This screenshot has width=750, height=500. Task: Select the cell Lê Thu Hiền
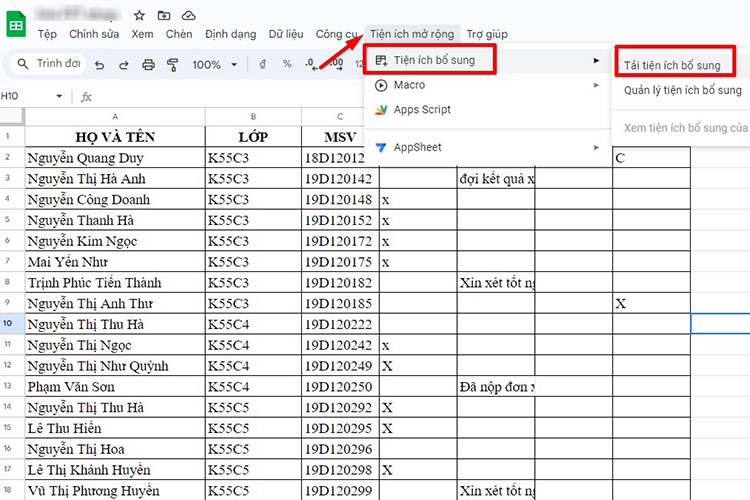click(115, 428)
